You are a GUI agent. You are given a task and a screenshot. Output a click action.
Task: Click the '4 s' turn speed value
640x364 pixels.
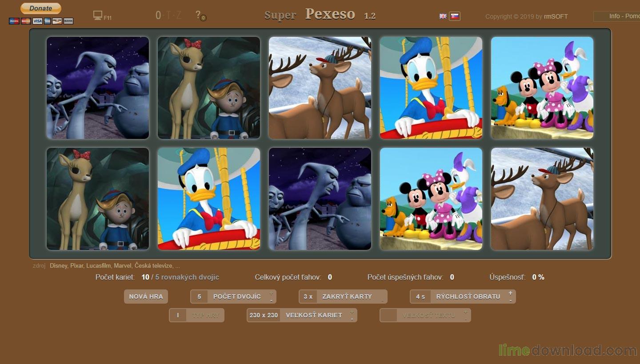coord(420,297)
